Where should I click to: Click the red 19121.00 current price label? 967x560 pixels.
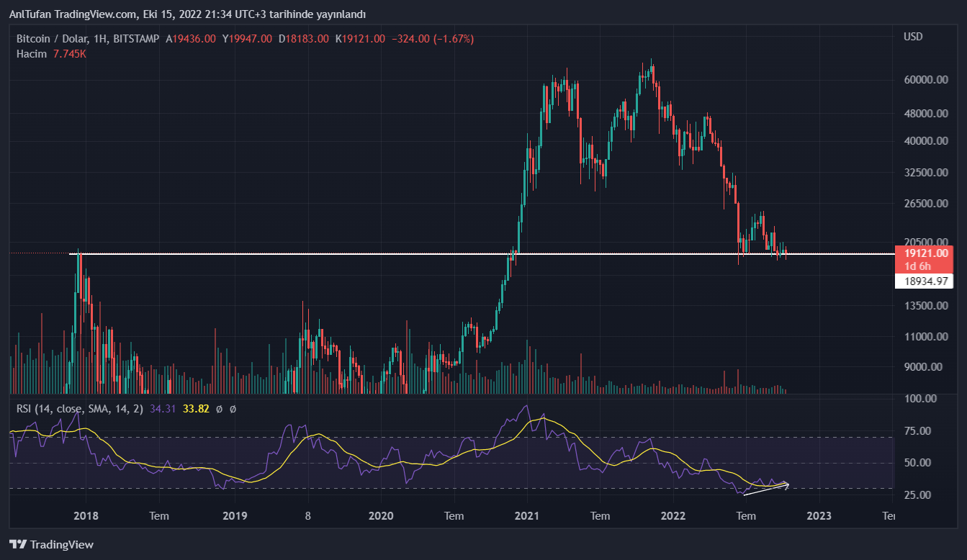[x=927, y=253]
